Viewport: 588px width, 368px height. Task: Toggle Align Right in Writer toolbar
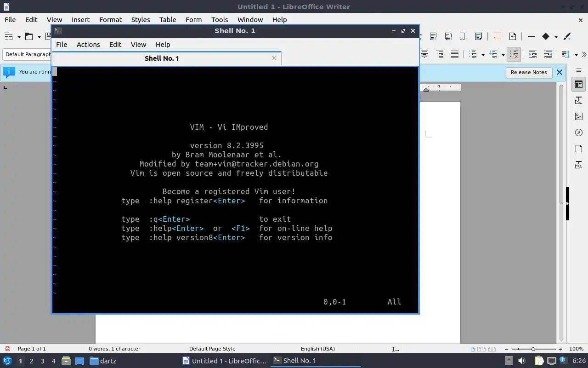point(440,54)
